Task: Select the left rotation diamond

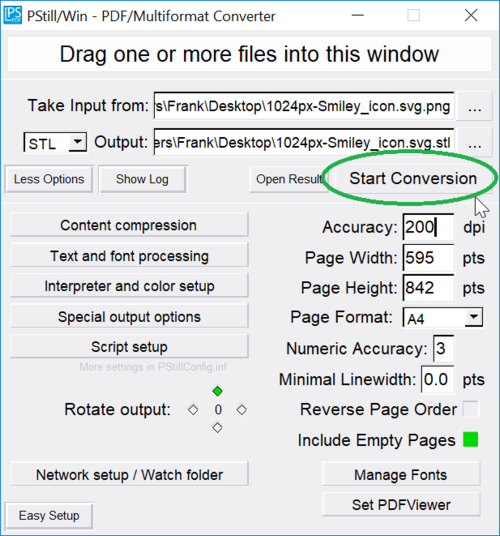Action: [x=193, y=410]
